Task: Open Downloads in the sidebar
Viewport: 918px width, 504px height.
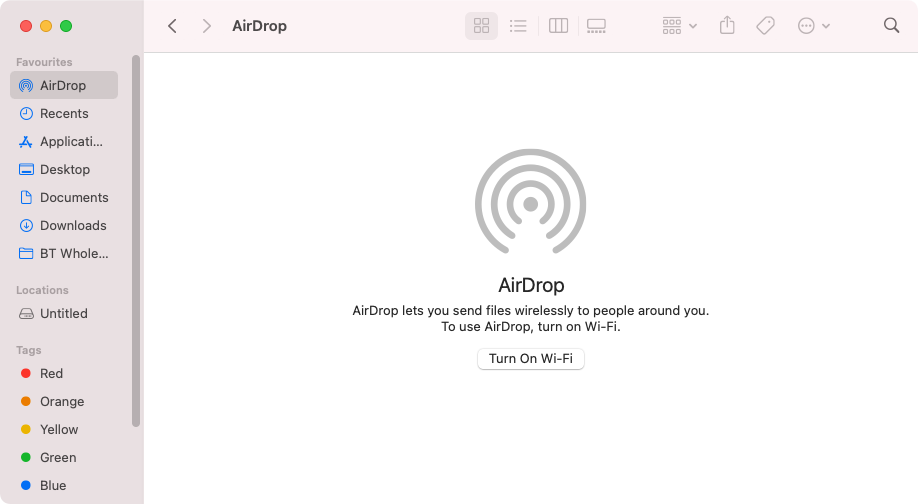Action: (64, 226)
